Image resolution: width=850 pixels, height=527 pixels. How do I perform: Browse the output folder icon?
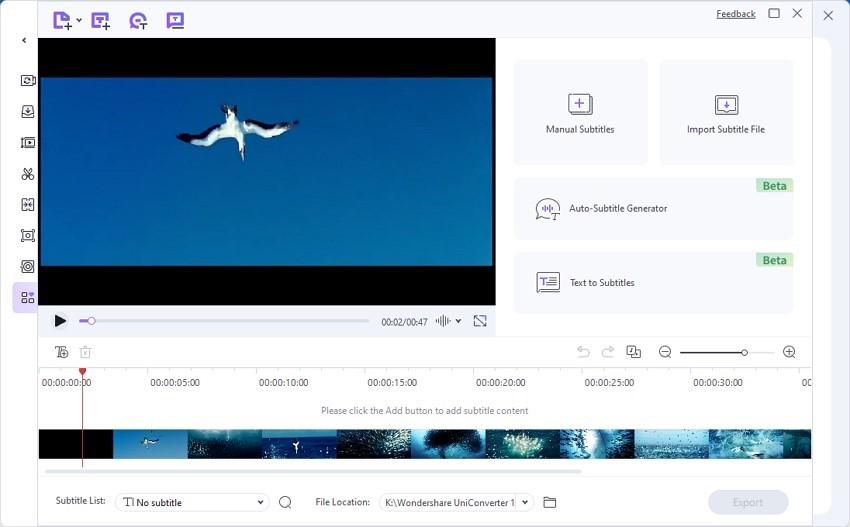coord(549,502)
